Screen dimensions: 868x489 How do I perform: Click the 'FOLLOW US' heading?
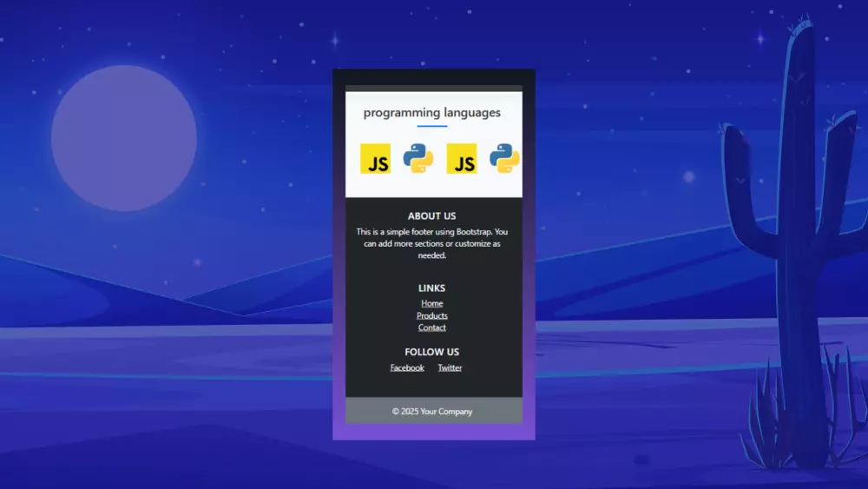pos(431,352)
